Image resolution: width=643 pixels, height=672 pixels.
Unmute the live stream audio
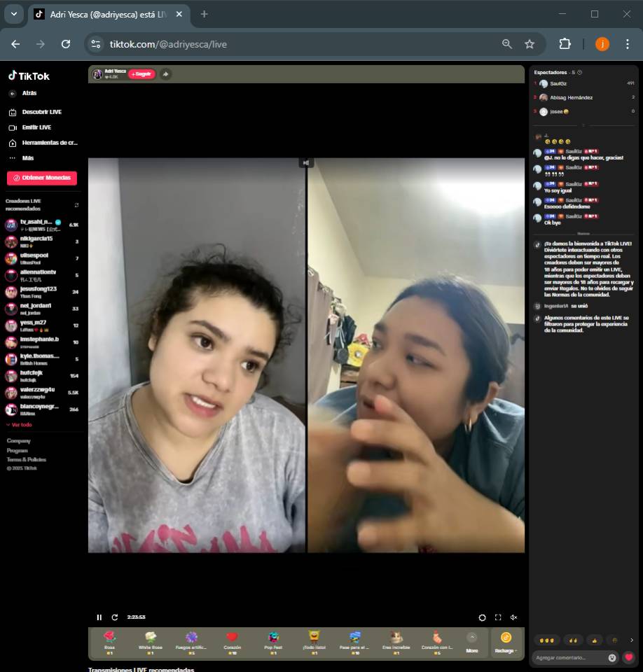pyautogui.click(x=513, y=617)
